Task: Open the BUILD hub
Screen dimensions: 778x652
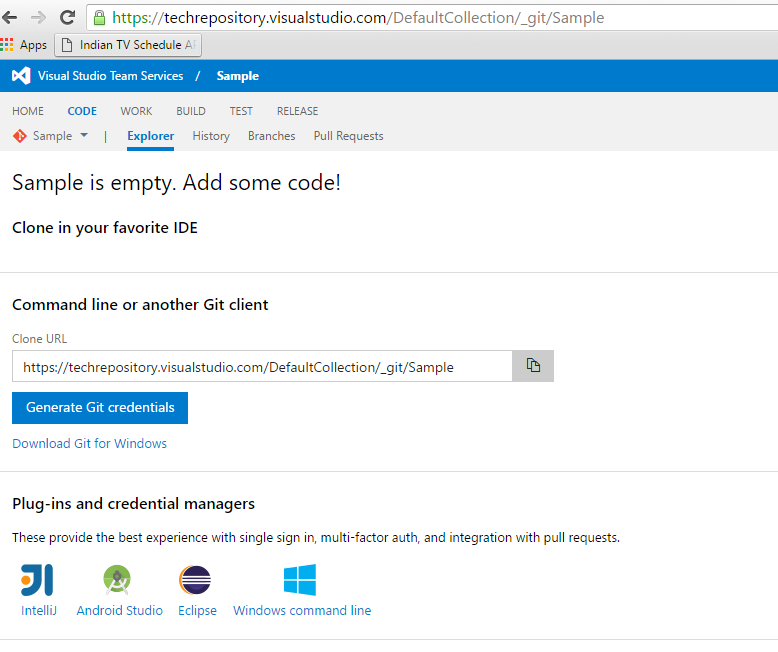Action: click(x=191, y=111)
